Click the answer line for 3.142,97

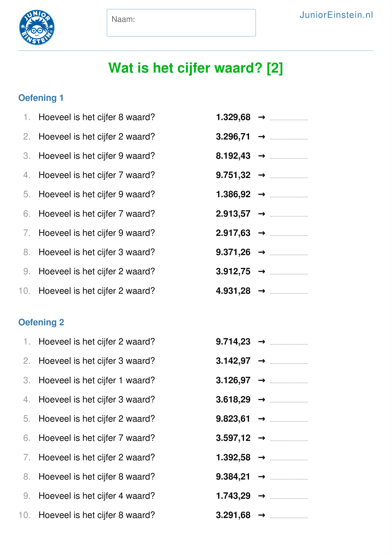(289, 363)
